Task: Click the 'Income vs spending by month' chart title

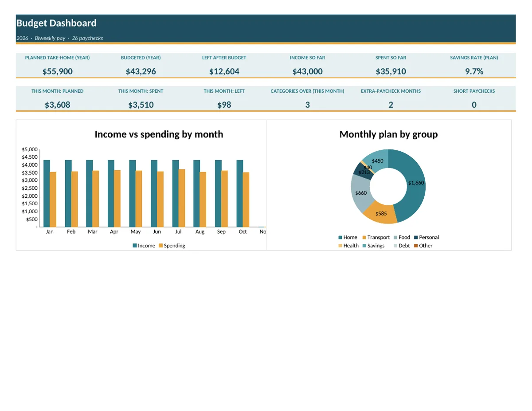Action: pyautogui.click(x=159, y=134)
